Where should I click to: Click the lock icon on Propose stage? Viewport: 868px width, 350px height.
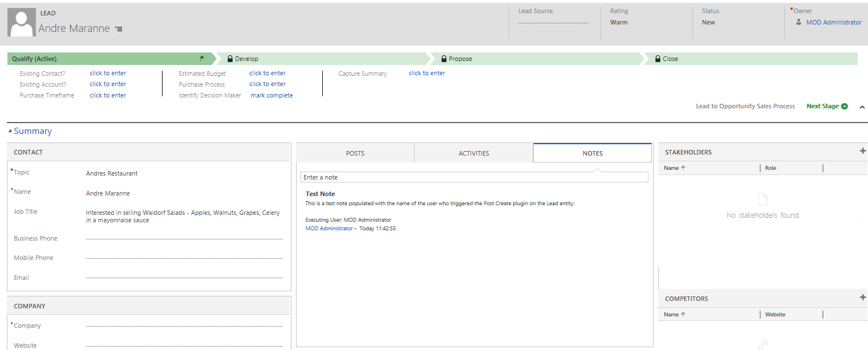[x=444, y=59]
